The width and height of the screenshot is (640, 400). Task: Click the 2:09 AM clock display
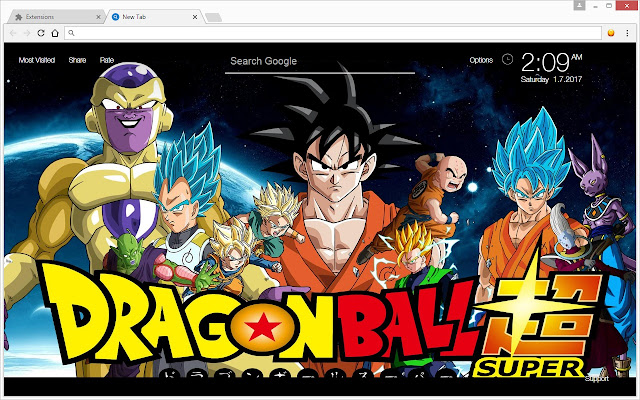point(551,62)
